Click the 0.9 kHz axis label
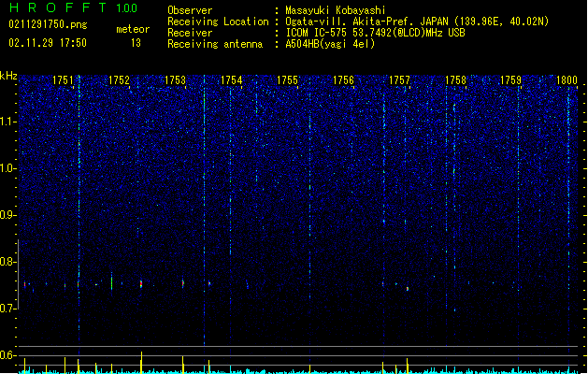This screenshot has height=374, width=588. [7, 215]
